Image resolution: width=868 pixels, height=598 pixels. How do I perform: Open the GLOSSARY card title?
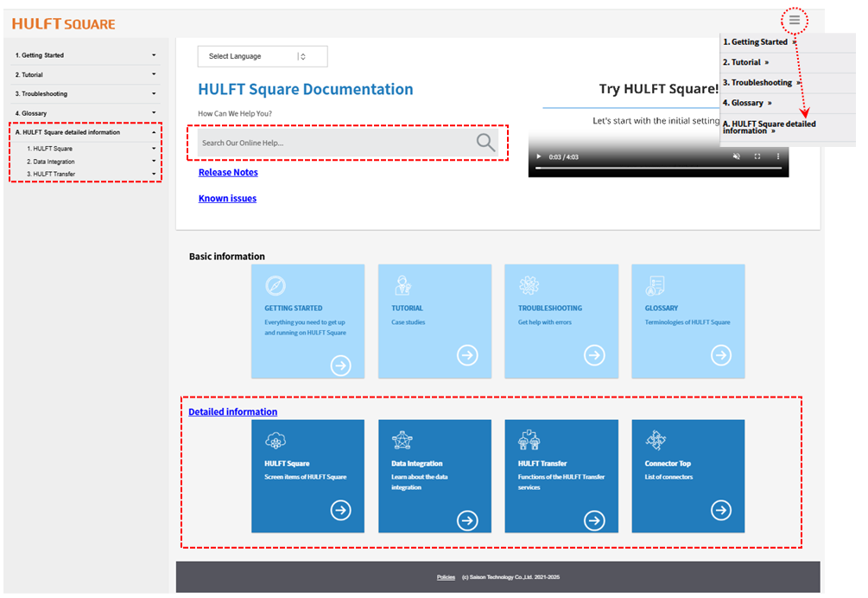click(661, 308)
